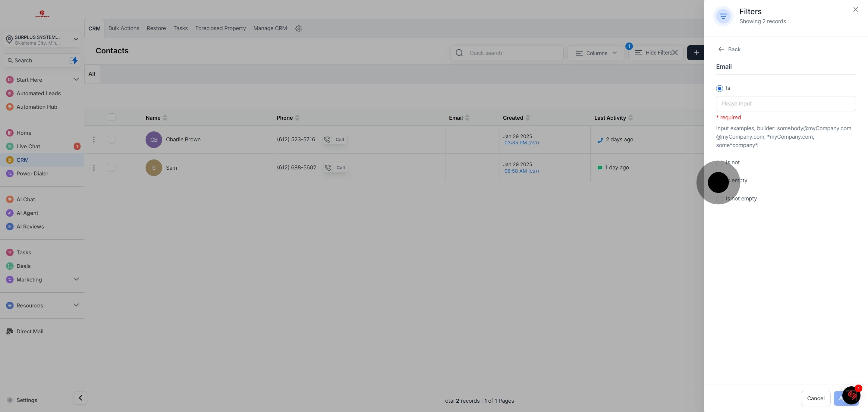Select the 'Is not empty' radio option
The height and width of the screenshot is (412, 868).
coord(719,199)
